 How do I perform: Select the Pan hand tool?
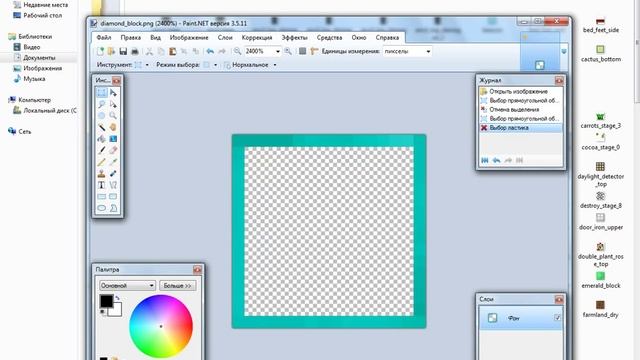click(113, 127)
